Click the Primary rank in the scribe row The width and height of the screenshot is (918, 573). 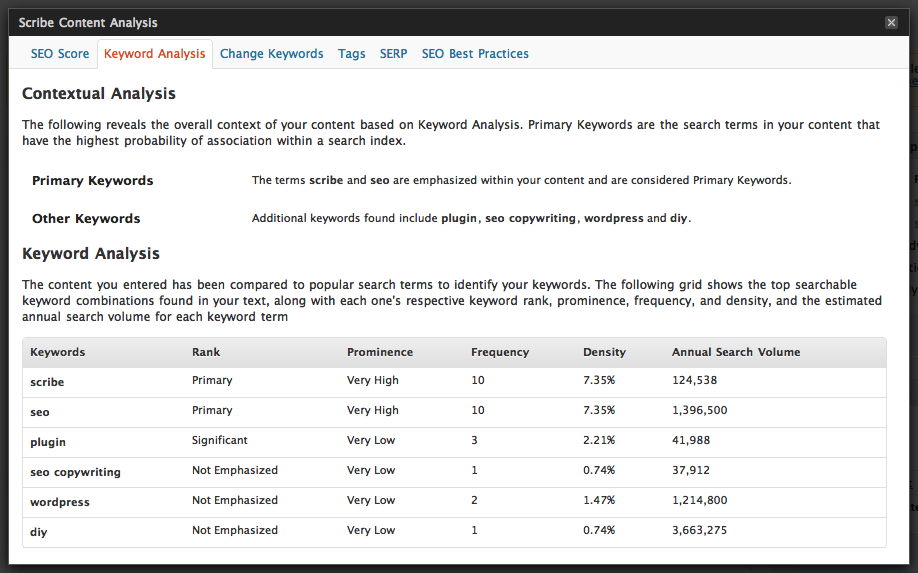(212, 380)
